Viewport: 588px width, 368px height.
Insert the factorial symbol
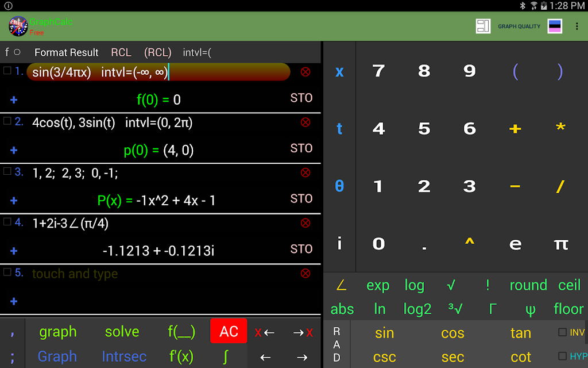coord(488,285)
